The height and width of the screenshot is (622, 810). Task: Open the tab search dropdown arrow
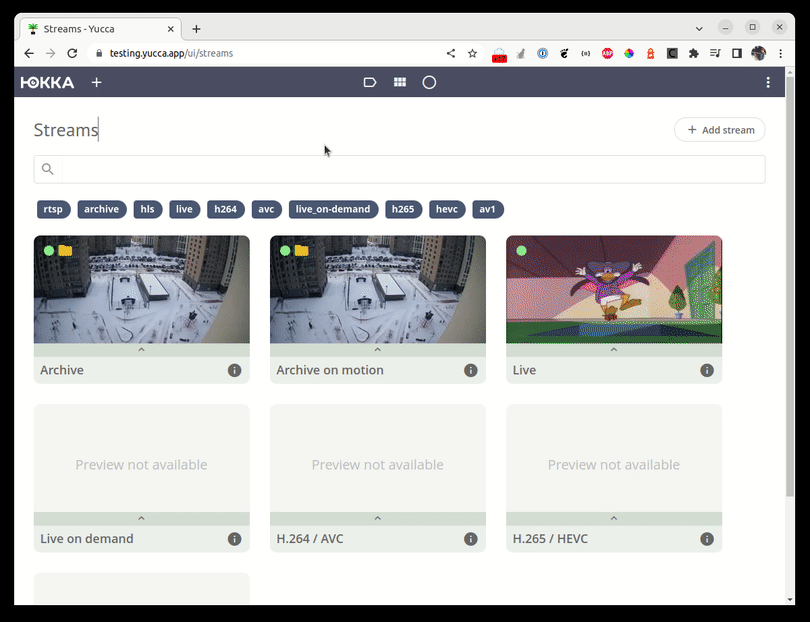pyautogui.click(x=699, y=28)
